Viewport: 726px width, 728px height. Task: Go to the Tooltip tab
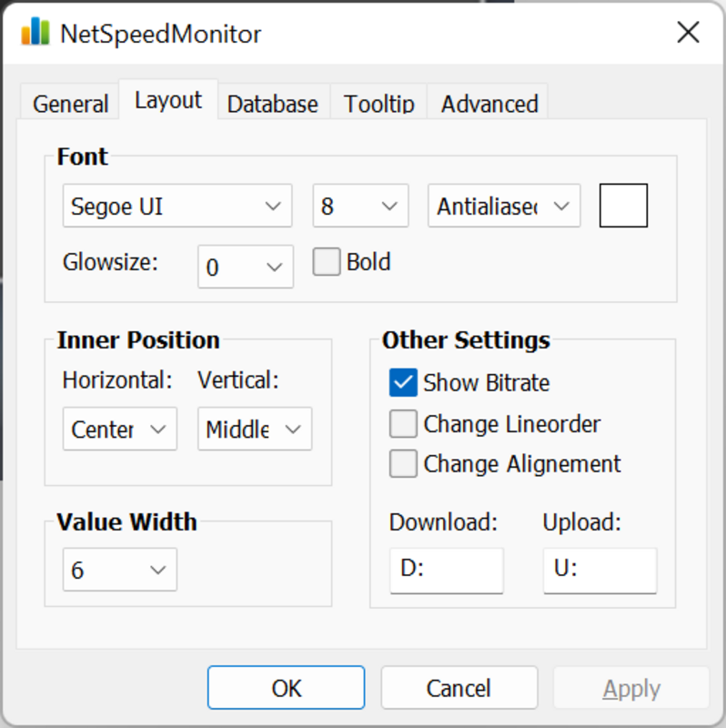click(x=378, y=103)
